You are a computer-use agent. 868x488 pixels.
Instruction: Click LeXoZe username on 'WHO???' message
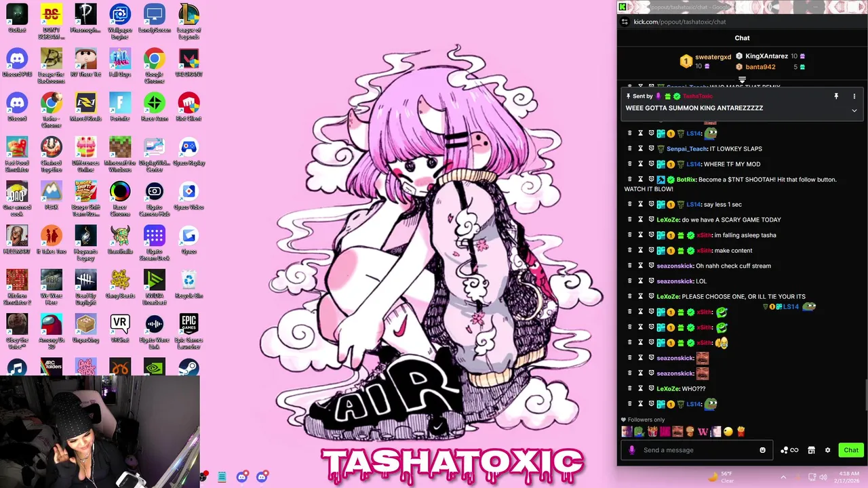pos(667,388)
